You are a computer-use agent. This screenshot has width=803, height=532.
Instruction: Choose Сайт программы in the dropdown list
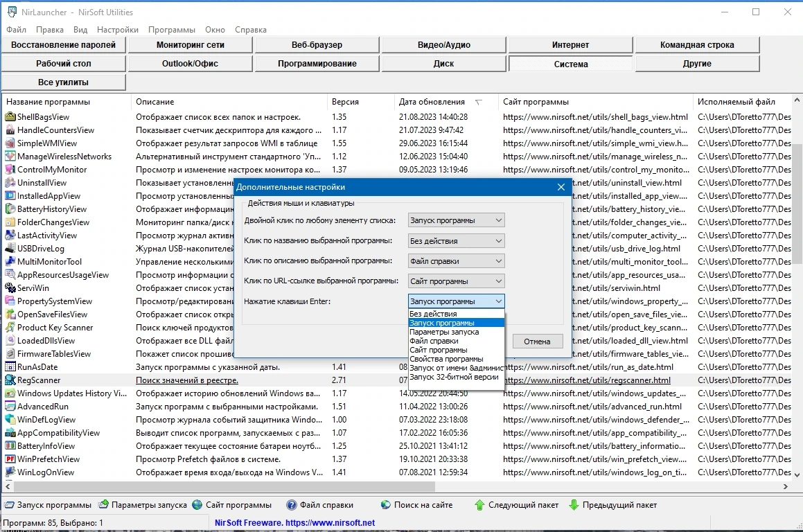[x=457, y=351]
